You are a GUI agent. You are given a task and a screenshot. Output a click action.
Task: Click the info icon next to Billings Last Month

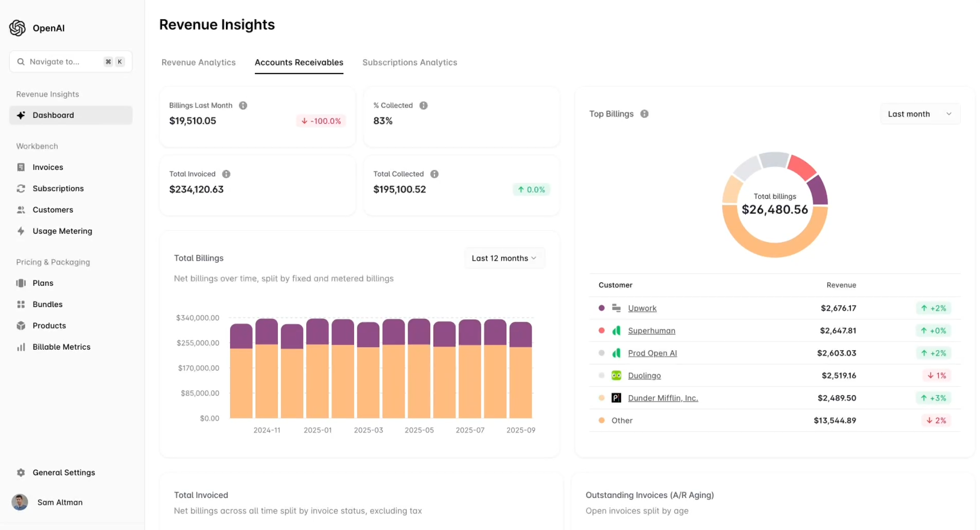[x=242, y=105]
